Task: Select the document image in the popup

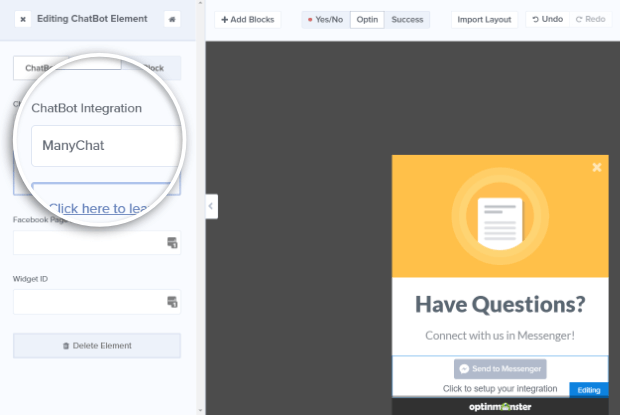Action: coord(500,216)
